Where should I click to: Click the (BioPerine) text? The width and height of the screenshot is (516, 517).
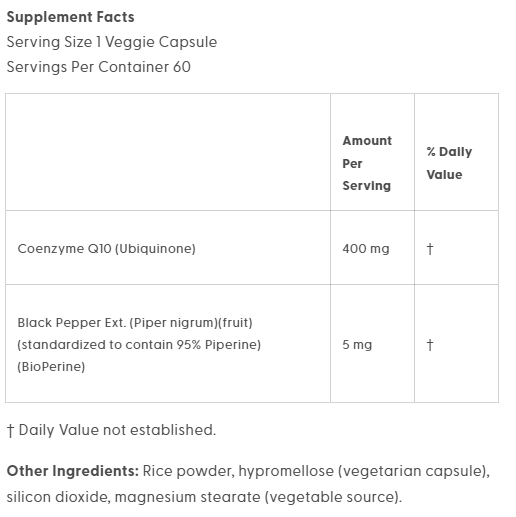pos(51,367)
